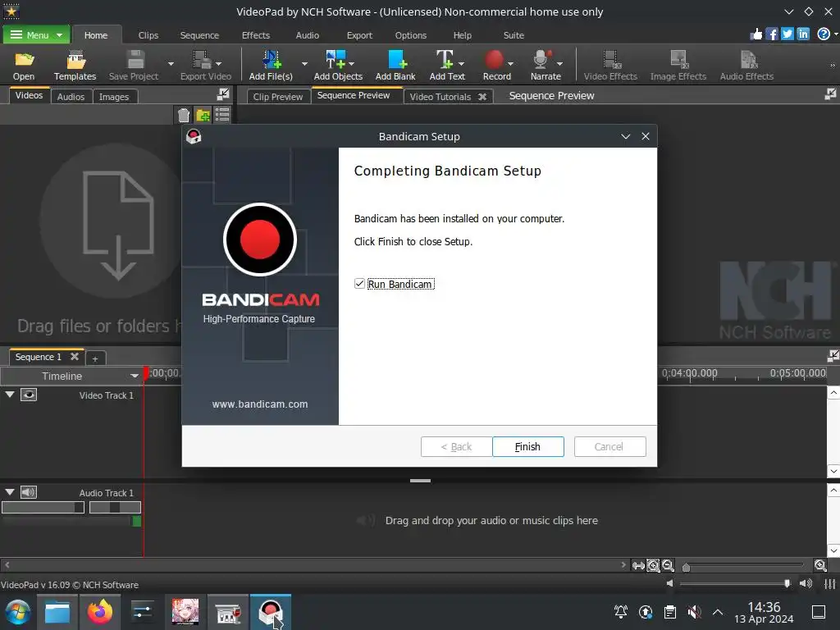
Task: Toggle Video Track 1 visibility eye
Action: coord(29,395)
